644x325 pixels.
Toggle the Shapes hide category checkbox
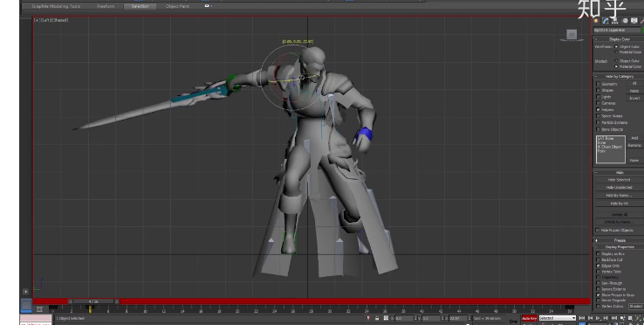click(x=598, y=91)
